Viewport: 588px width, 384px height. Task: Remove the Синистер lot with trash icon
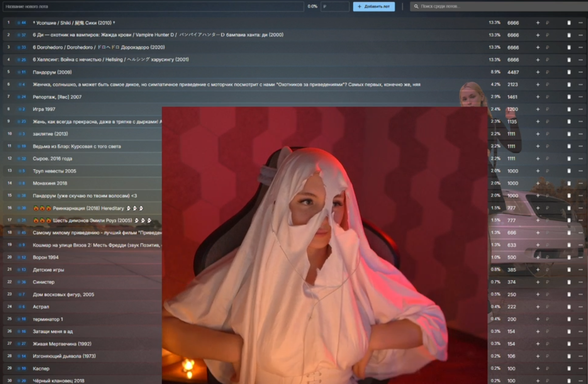[x=569, y=282]
